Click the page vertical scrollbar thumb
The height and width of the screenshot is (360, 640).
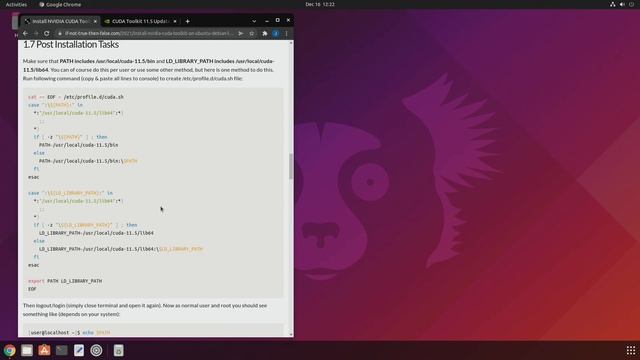coord(291,166)
